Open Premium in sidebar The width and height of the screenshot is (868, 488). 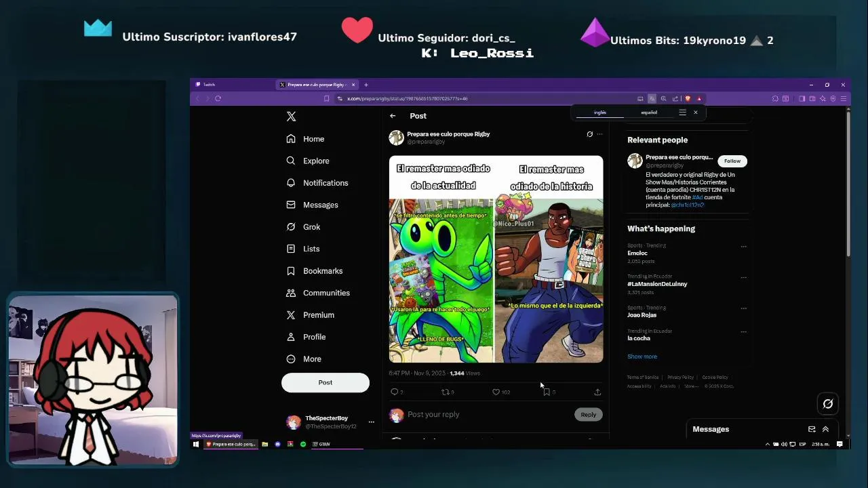[310, 315]
